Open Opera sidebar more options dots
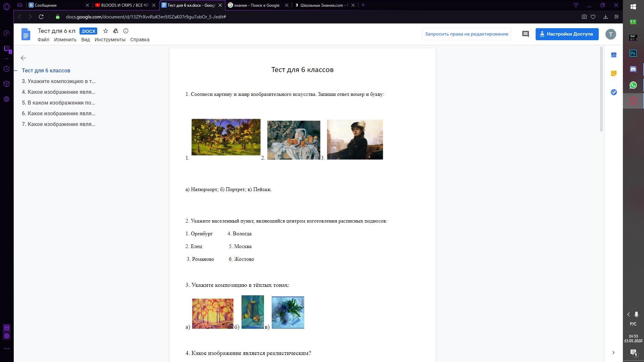The image size is (644, 362). (x=6, y=349)
